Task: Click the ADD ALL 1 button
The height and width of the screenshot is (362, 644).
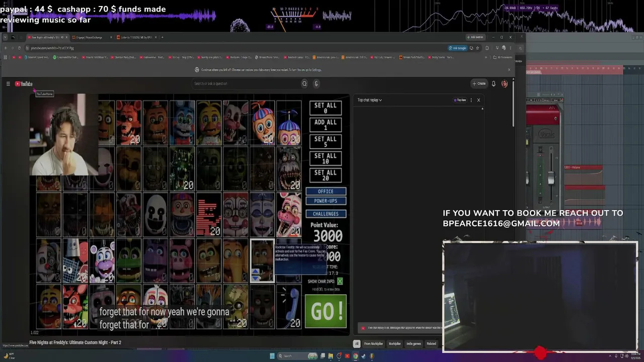Action: tap(326, 125)
